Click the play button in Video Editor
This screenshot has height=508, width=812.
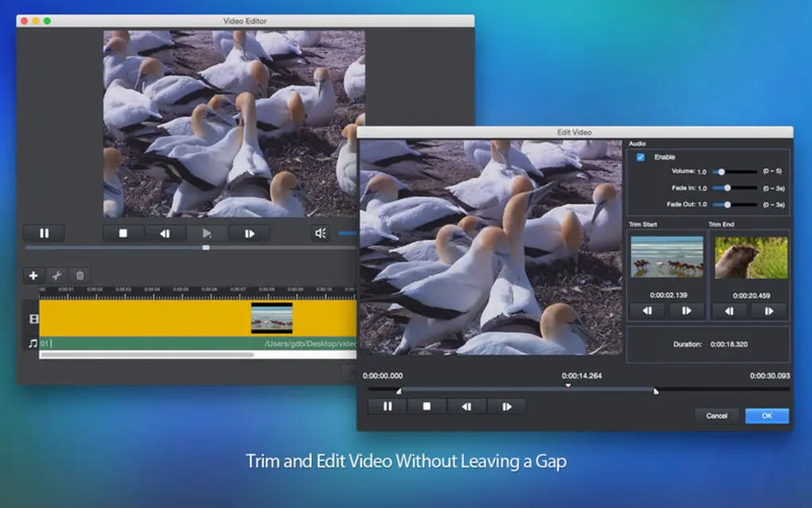(207, 233)
